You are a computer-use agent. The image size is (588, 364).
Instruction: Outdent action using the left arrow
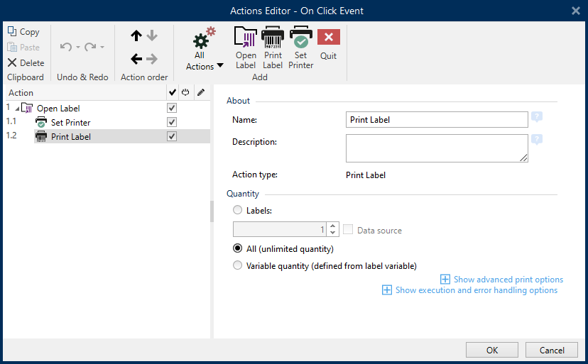tap(136, 59)
